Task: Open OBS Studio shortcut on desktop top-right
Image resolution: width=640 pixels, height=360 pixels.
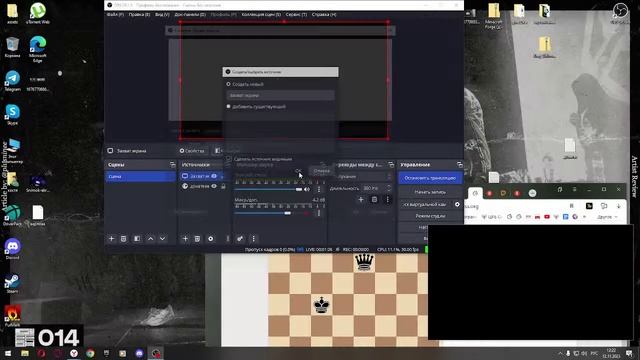Action: (x=620, y=13)
